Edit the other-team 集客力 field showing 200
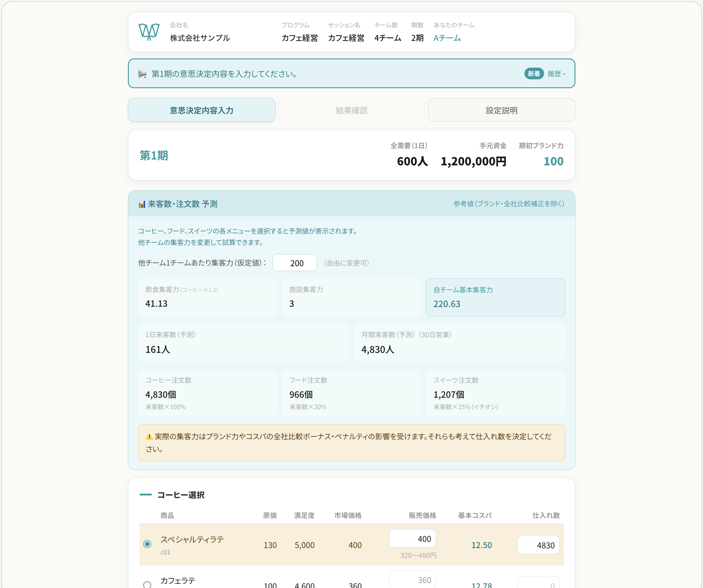The image size is (703, 588). (x=294, y=263)
